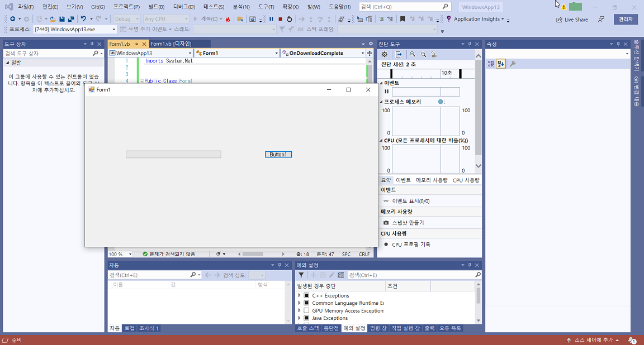Viewport: 644px width, 345px height.
Task: Zoom in on the diagnostic timeline
Action: (x=413, y=54)
